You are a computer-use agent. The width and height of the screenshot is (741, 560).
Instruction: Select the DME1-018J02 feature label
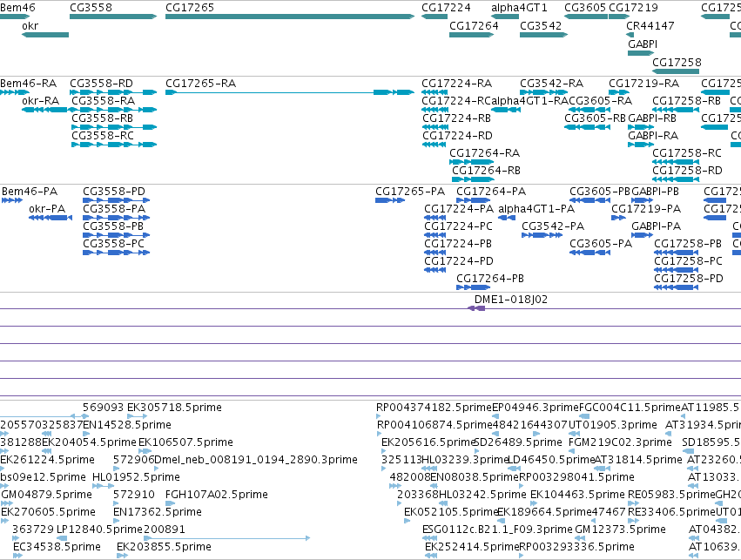(x=511, y=300)
